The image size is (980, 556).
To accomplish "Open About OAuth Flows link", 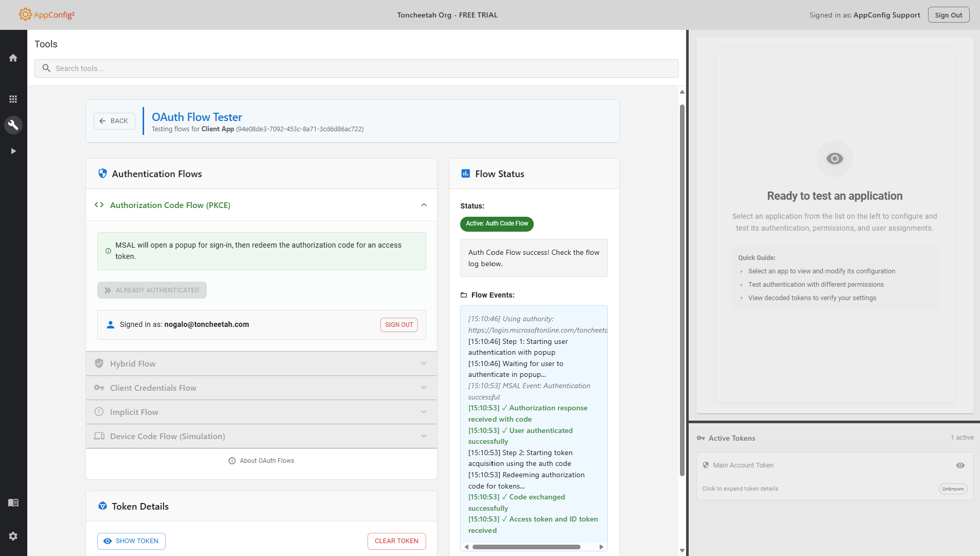I will tap(261, 461).
